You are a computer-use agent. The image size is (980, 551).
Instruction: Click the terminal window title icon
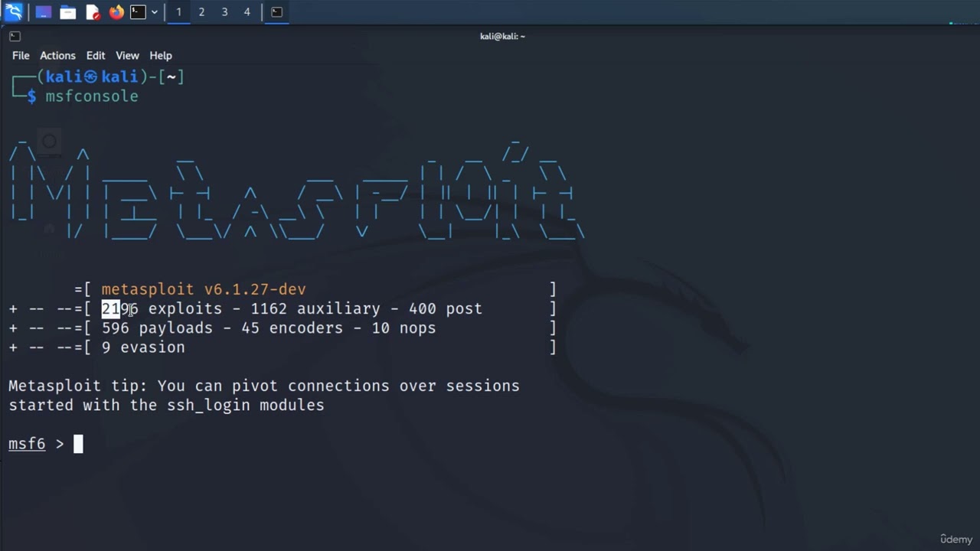pos(15,36)
